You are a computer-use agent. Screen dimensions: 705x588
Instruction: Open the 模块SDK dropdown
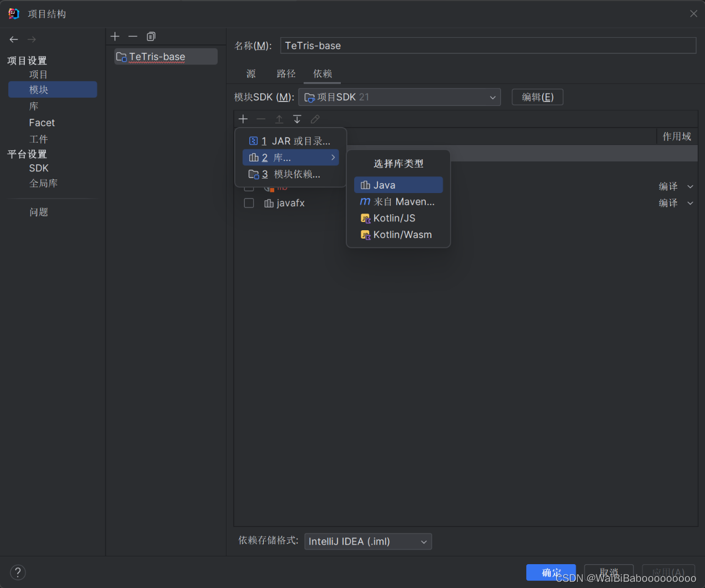pyautogui.click(x=399, y=97)
